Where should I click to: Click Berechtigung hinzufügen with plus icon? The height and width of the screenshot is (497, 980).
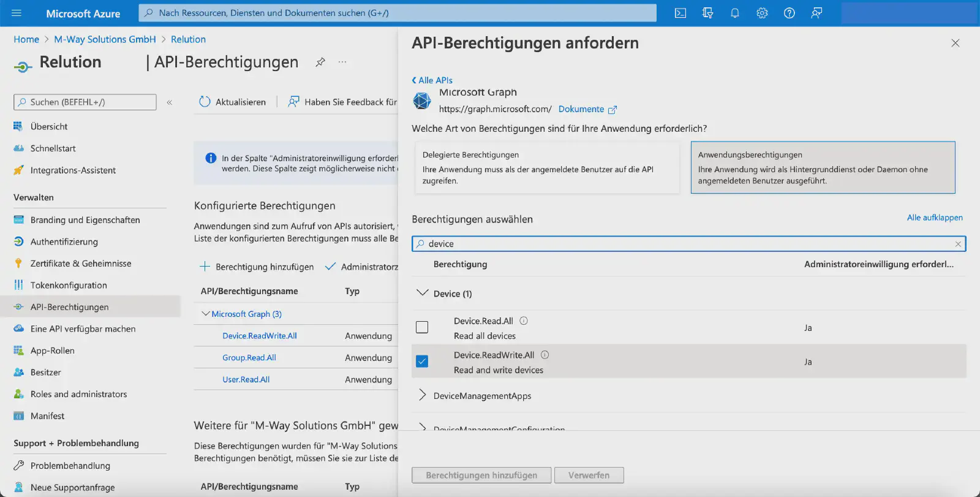pos(257,267)
